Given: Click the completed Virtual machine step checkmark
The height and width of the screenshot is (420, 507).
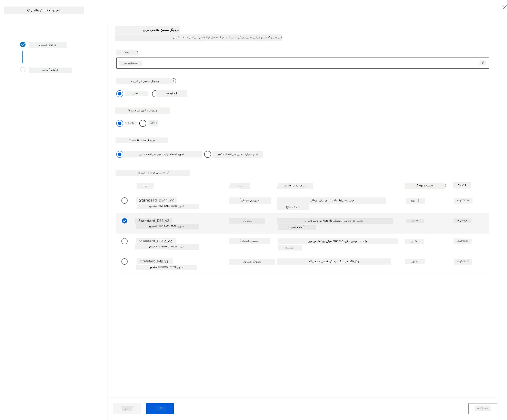Looking at the screenshot, I should 23,44.
